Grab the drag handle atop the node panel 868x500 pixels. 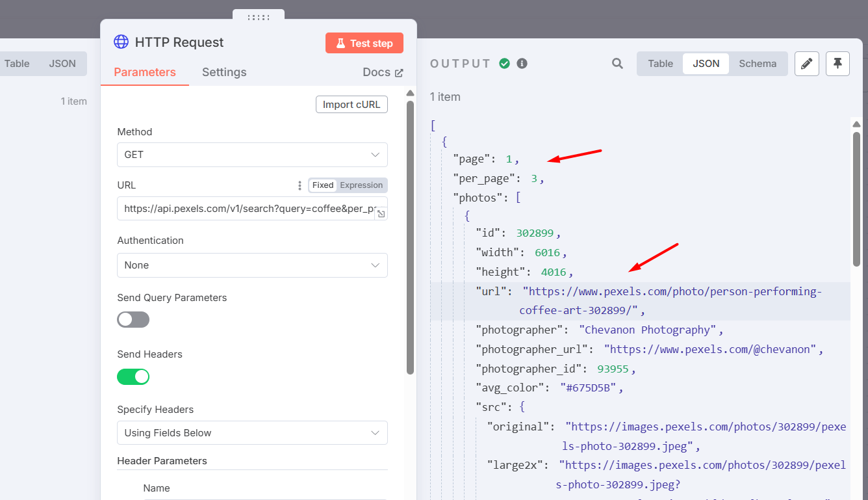point(259,18)
